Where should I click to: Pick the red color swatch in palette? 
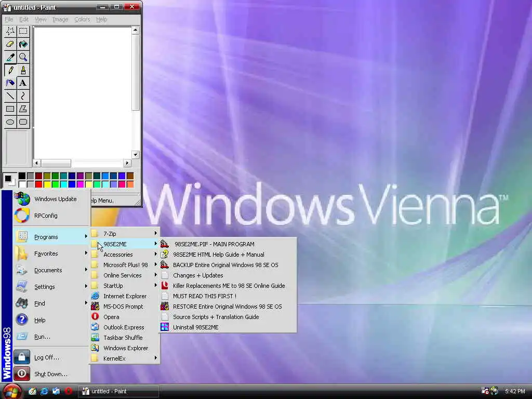click(x=38, y=184)
